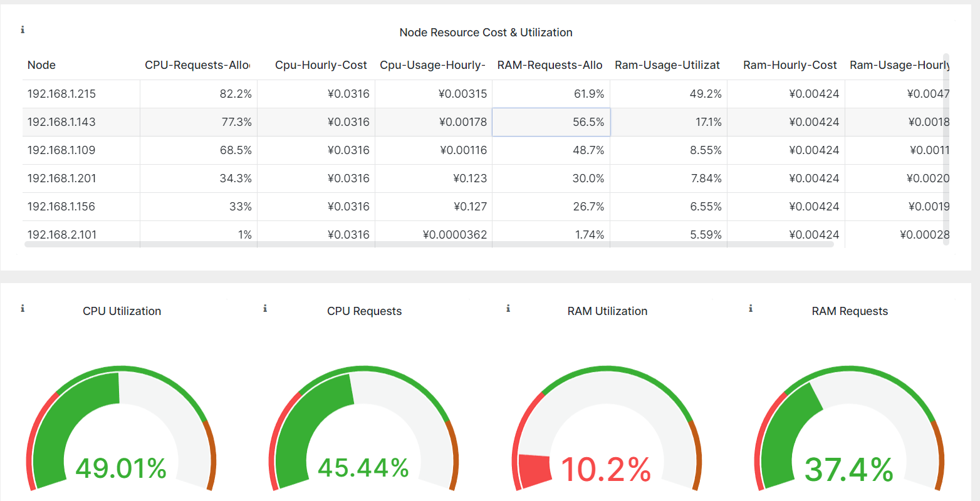Click the 48.7% RAM requests cell

coord(551,150)
